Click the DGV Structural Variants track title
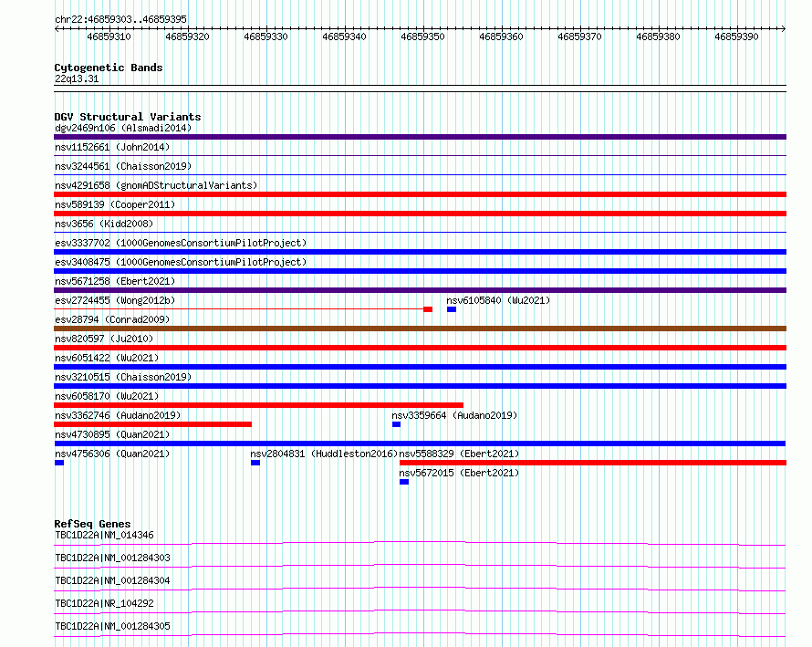 click(128, 117)
